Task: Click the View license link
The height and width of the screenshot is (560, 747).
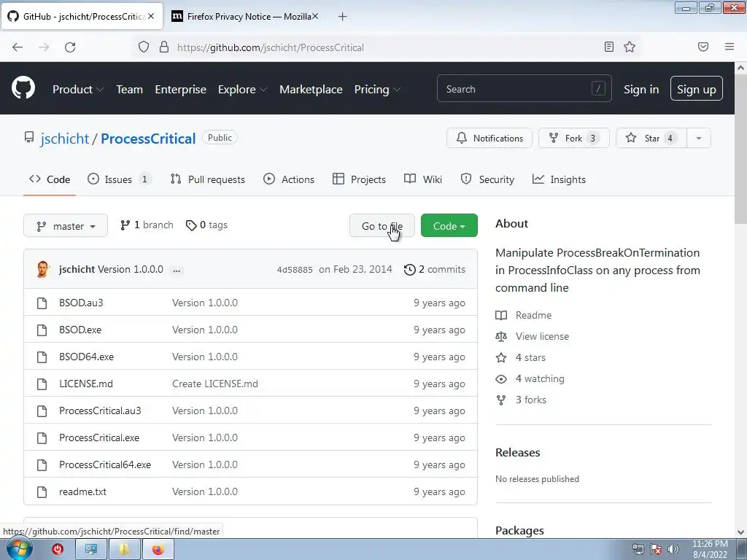Action: coord(542,336)
